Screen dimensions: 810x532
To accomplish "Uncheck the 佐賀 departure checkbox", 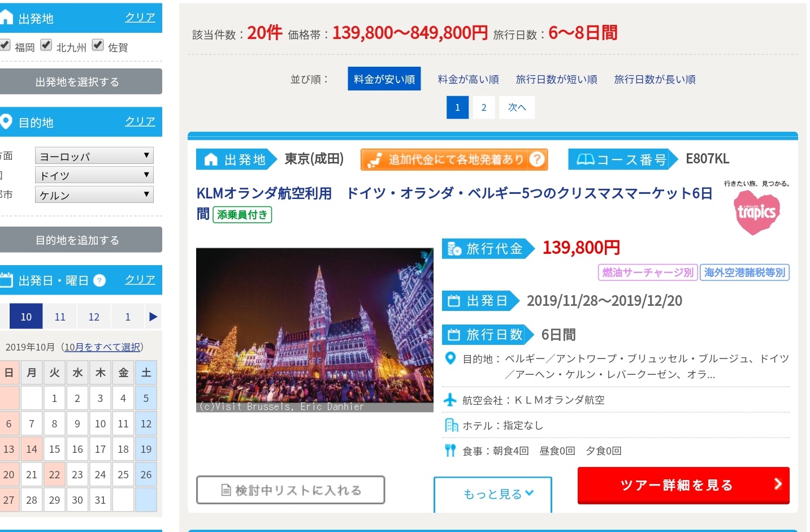I will click(98, 45).
